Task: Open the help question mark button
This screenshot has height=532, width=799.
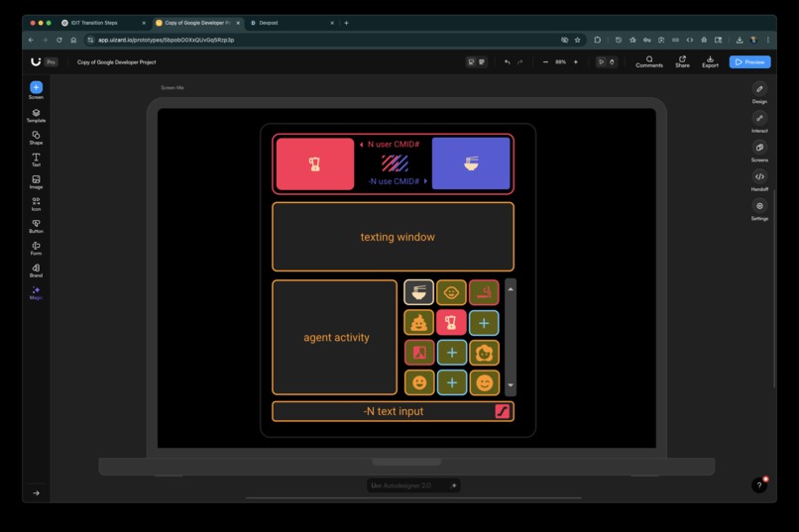Action: pos(759,485)
